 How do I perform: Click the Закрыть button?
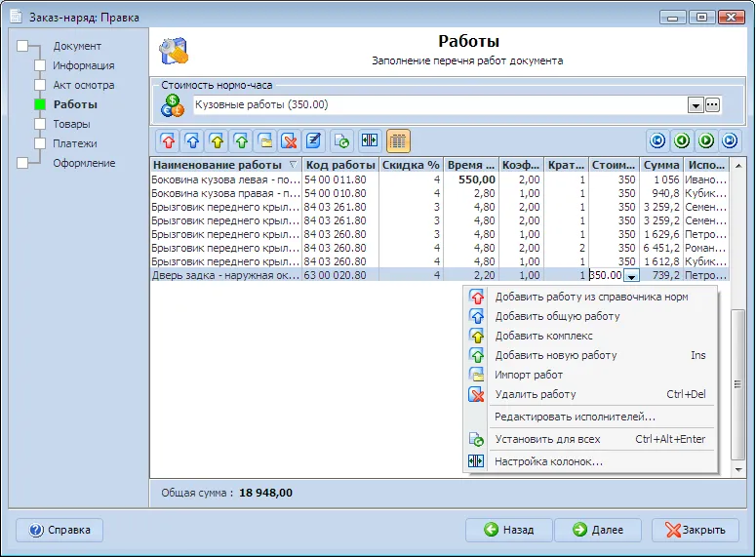click(x=696, y=530)
